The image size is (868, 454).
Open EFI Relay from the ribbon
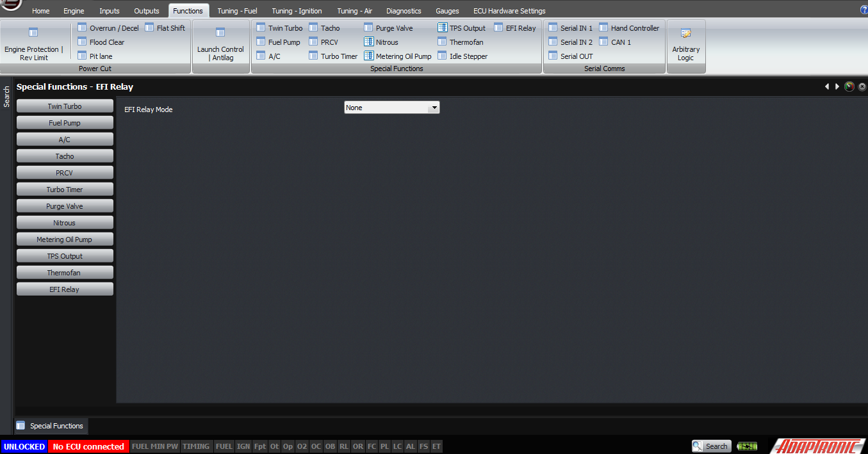tap(516, 28)
